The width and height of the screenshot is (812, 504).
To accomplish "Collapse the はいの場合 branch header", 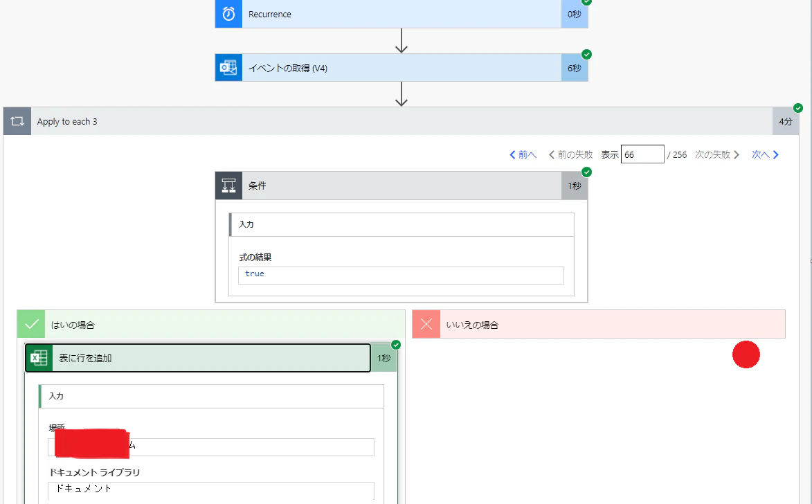I will (x=211, y=324).
